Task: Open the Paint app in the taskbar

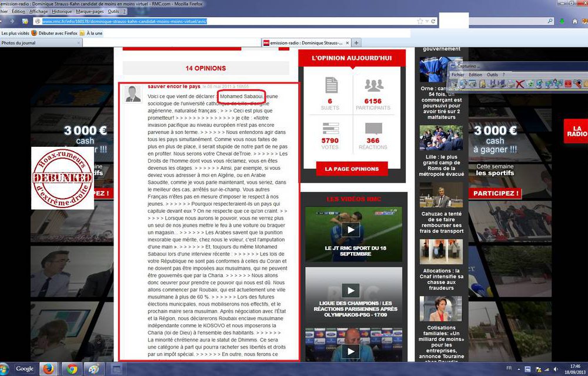Action: (93, 369)
